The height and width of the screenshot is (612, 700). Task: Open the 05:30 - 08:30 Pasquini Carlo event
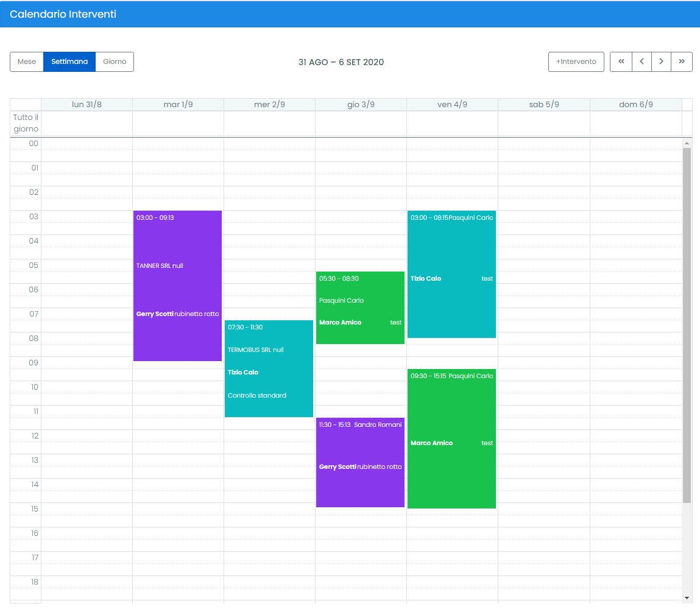pyautogui.click(x=360, y=308)
